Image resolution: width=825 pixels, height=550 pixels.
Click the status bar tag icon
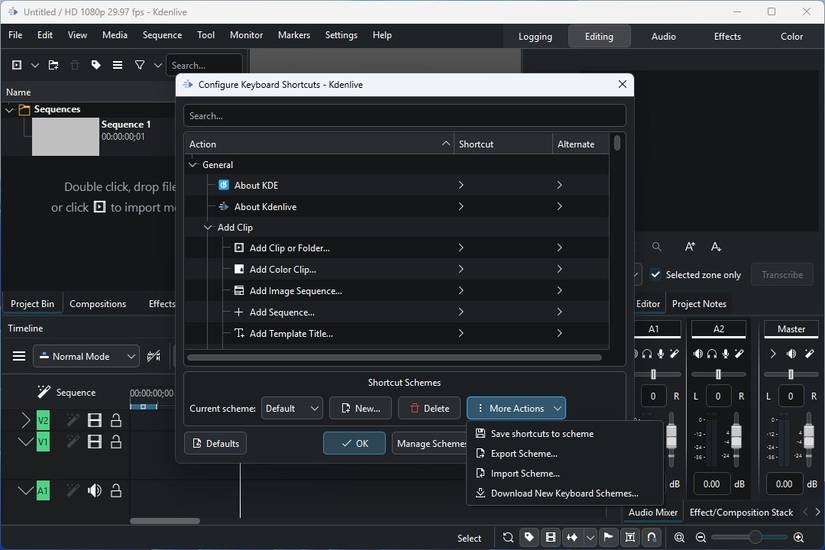[529, 537]
